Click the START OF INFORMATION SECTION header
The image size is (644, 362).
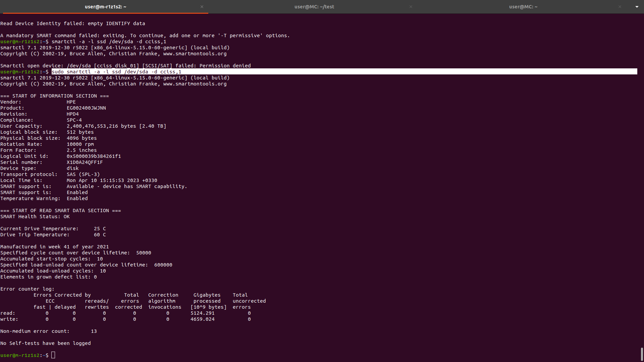(54, 96)
